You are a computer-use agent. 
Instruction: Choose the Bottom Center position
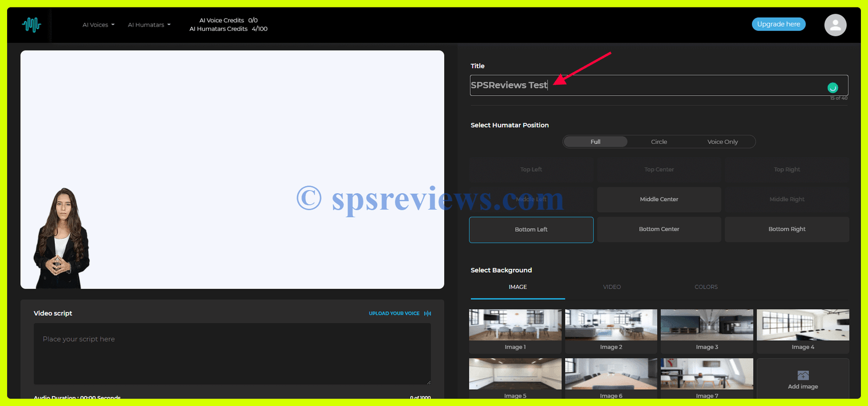[659, 230]
